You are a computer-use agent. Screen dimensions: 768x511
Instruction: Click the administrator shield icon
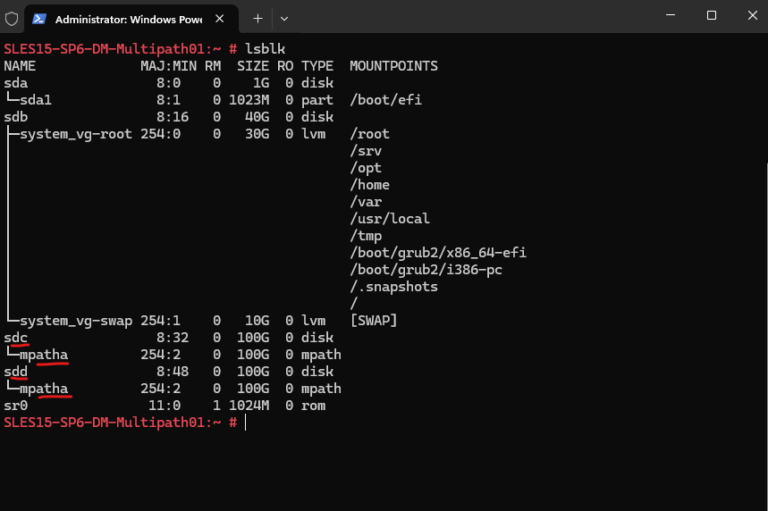[x=12, y=18]
